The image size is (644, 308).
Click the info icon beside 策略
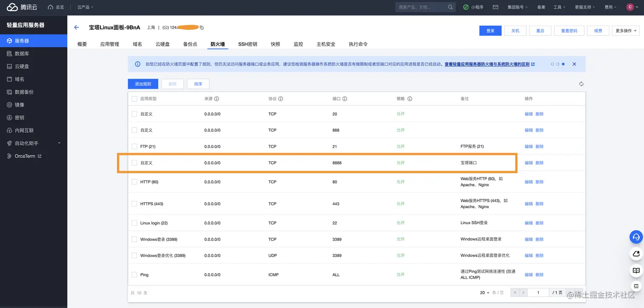pyautogui.click(x=410, y=99)
